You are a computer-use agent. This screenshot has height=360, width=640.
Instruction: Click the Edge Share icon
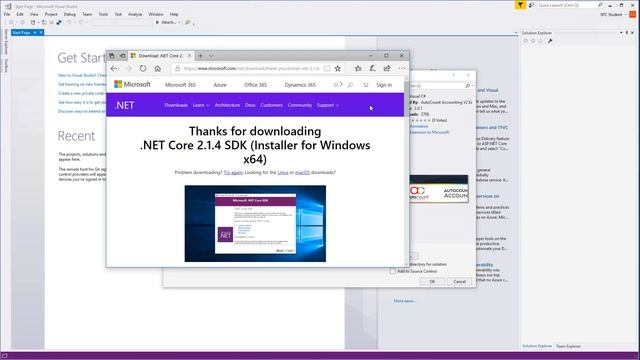pyautogui.click(x=387, y=69)
